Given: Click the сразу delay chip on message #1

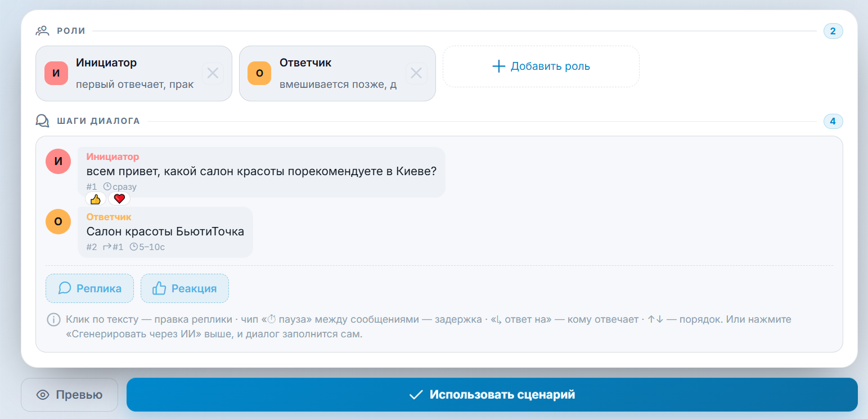Looking at the screenshot, I should pyautogui.click(x=120, y=186).
